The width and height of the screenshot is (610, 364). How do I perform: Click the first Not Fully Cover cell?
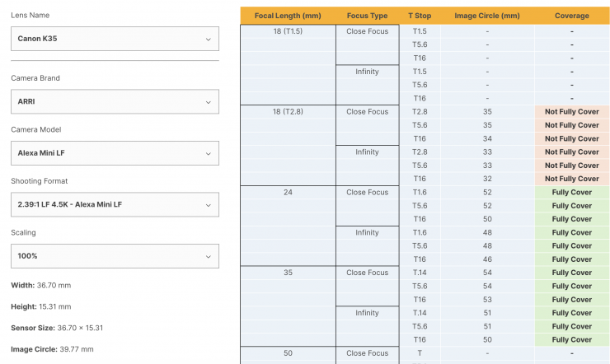pyautogui.click(x=571, y=112)
